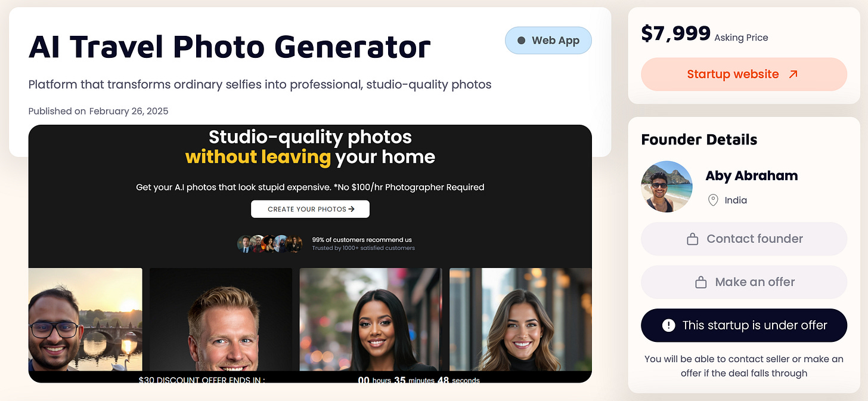Click the $7,999 asking price
This screenshot has width=868, height=401.
click(x=675, y=33)
